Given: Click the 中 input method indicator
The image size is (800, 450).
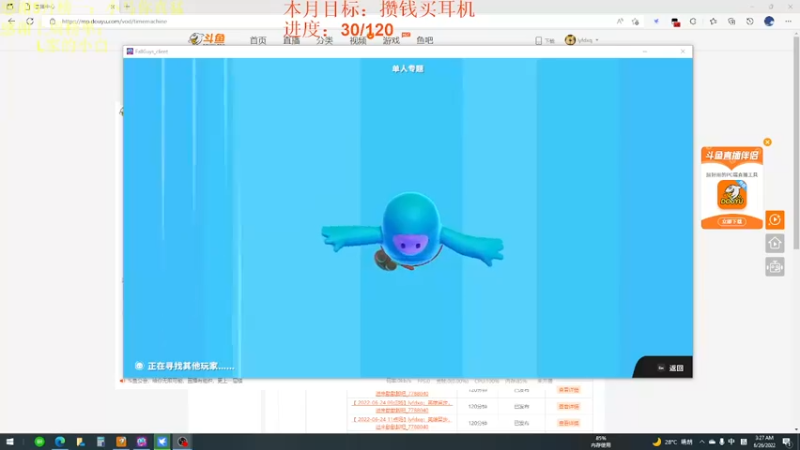Looking at the screenshot, I should (731, 442).
